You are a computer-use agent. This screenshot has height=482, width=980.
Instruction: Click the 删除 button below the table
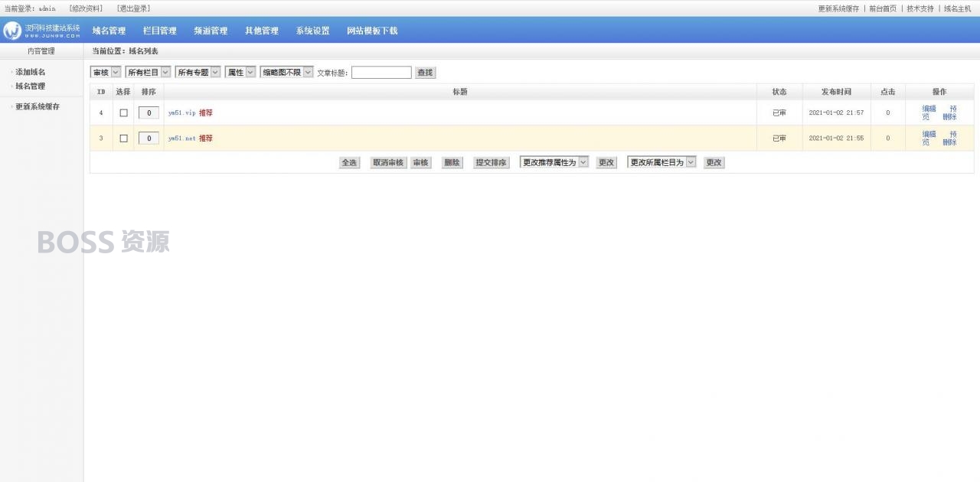[x=452, y=163]
